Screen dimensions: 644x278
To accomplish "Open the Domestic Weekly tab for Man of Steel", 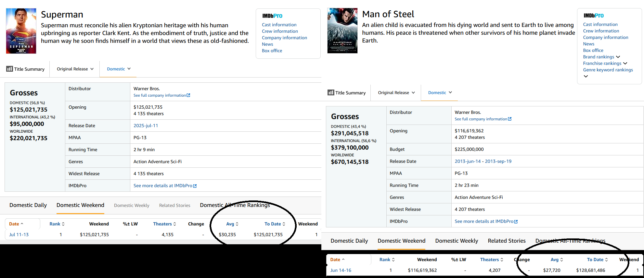I will click(x=457, y=241).
